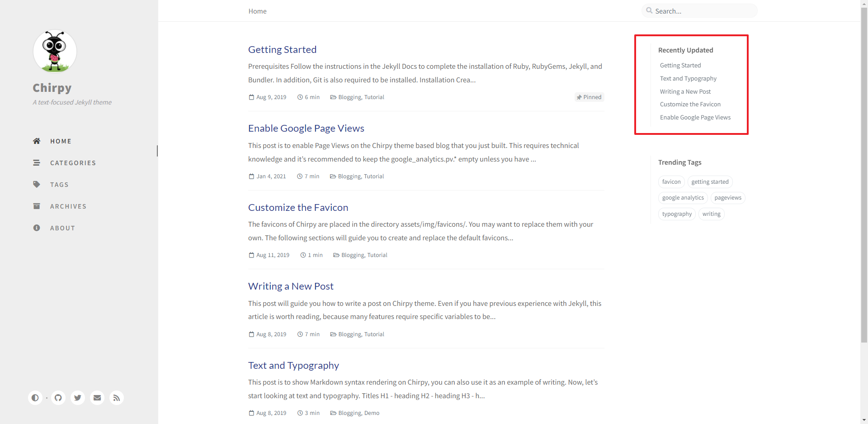Click the Customize the Favicon excerpt text
Image resolution: width=868 pixels, height=424 pixels.
(x=420, y=231)
